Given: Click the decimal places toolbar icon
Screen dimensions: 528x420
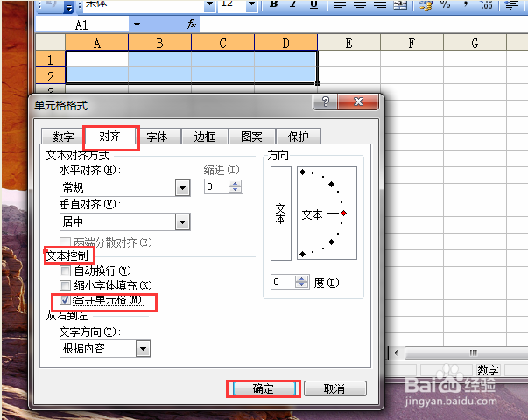Looking at the screenshot, I should pyautogui.click(x=487, y=4).
